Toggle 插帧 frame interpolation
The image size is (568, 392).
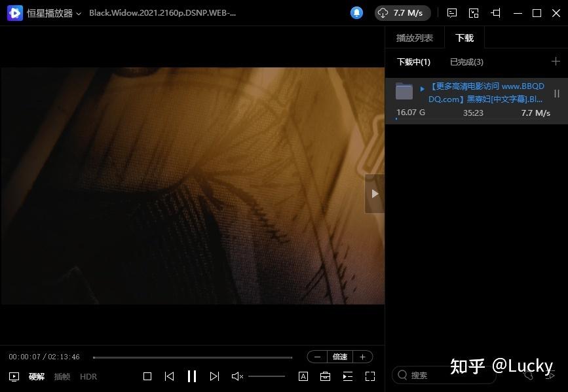(62, 377)
